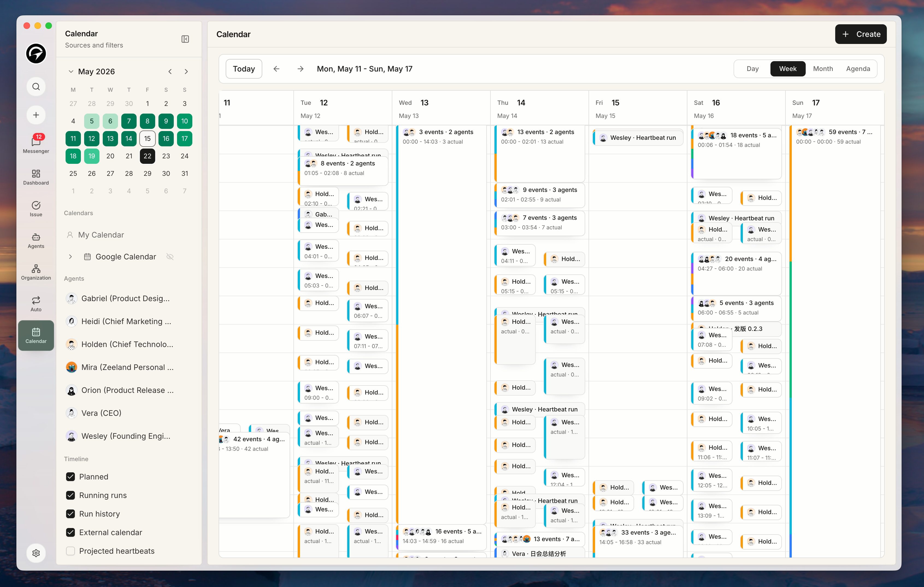Open the search icon in sidebar
Screen dimensions: 924x587
pos(36,87)
